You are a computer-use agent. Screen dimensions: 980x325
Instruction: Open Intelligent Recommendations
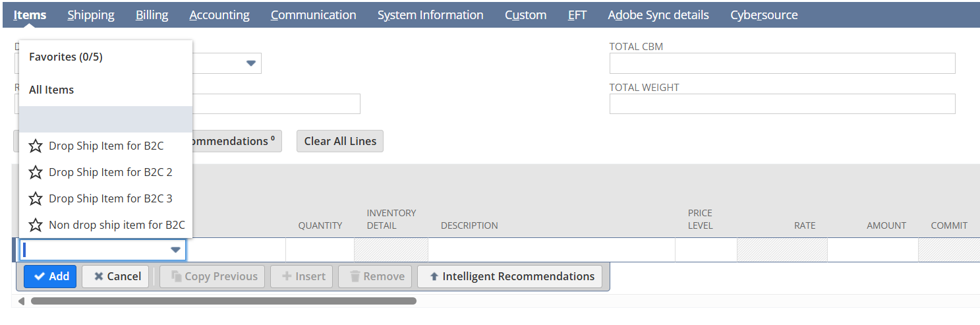coord(509,277)
